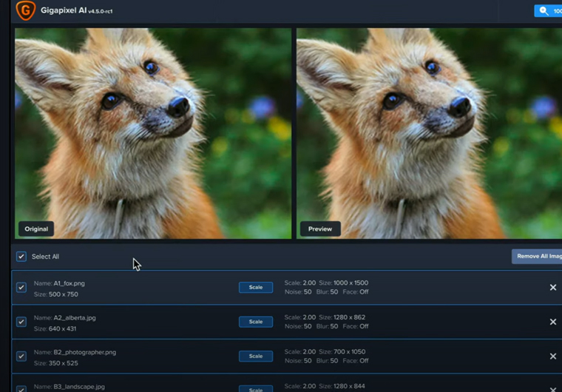Click the Size: 640 x 431 text
The width and height of the screenshot is (562, 392).
coord(55,328)
